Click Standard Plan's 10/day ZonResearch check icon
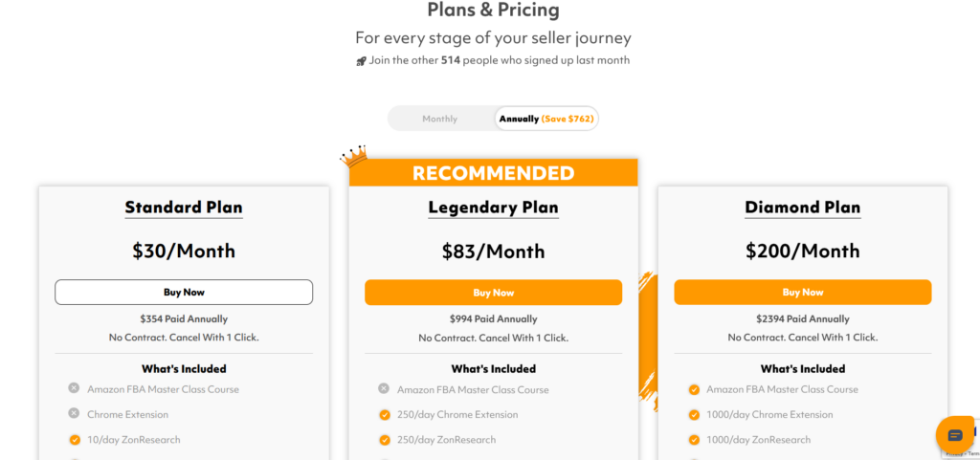 pos(74,440)
